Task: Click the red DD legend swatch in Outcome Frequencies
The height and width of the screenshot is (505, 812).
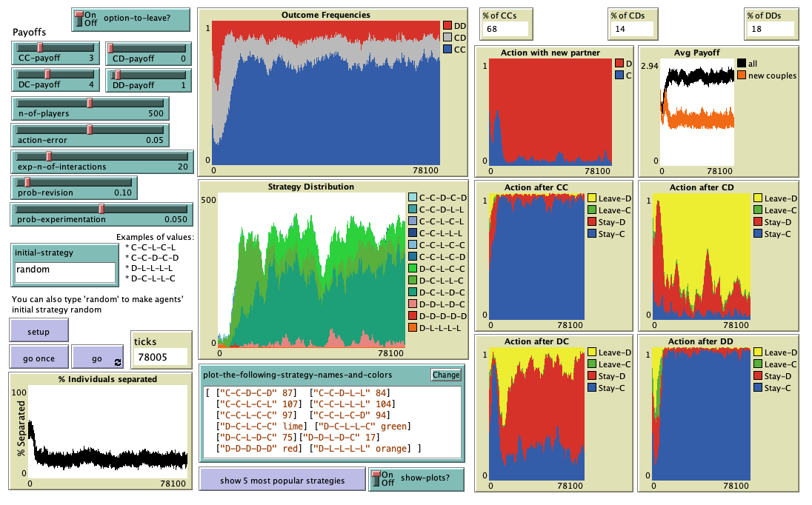Action: click(447, 26)
